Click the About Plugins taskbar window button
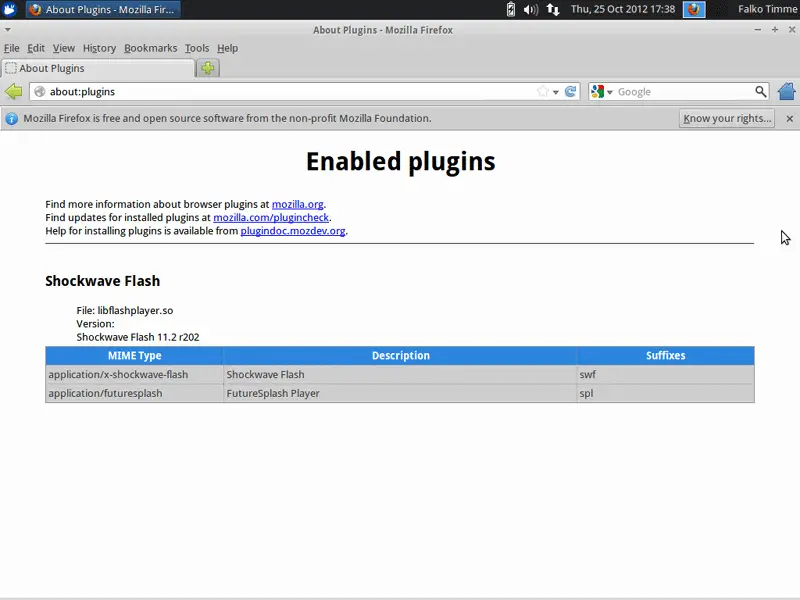The image size is (800, 600). click(103, 9)
